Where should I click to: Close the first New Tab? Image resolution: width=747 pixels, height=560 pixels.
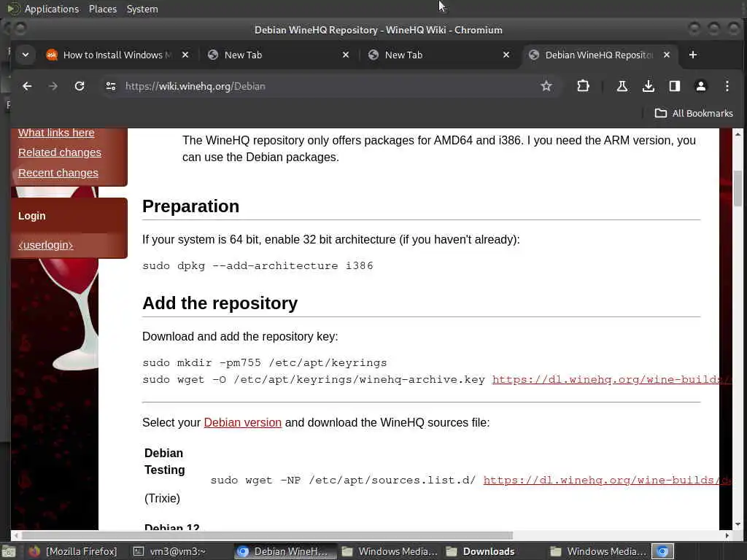coord(346,55)
